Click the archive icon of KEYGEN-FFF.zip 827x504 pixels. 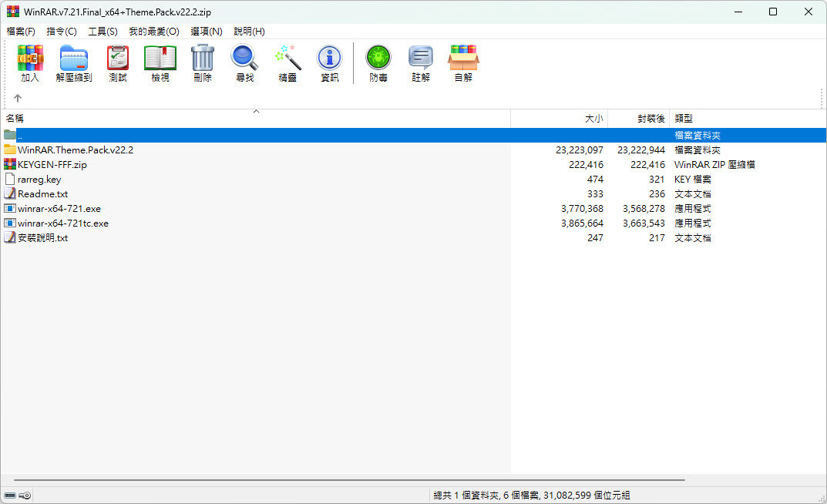[9, 164]
